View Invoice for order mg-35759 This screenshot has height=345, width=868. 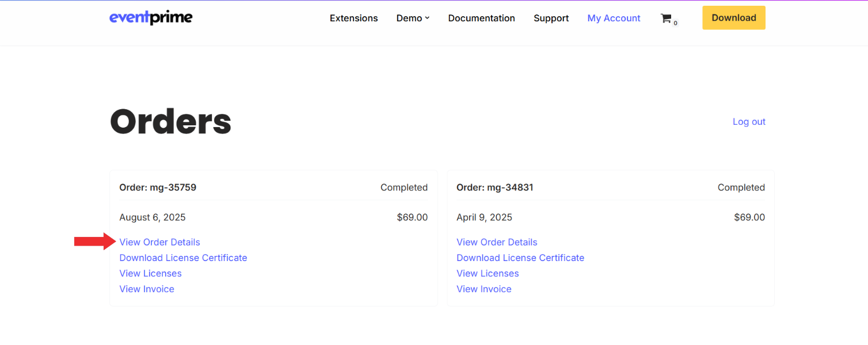(x=147, y=289)
